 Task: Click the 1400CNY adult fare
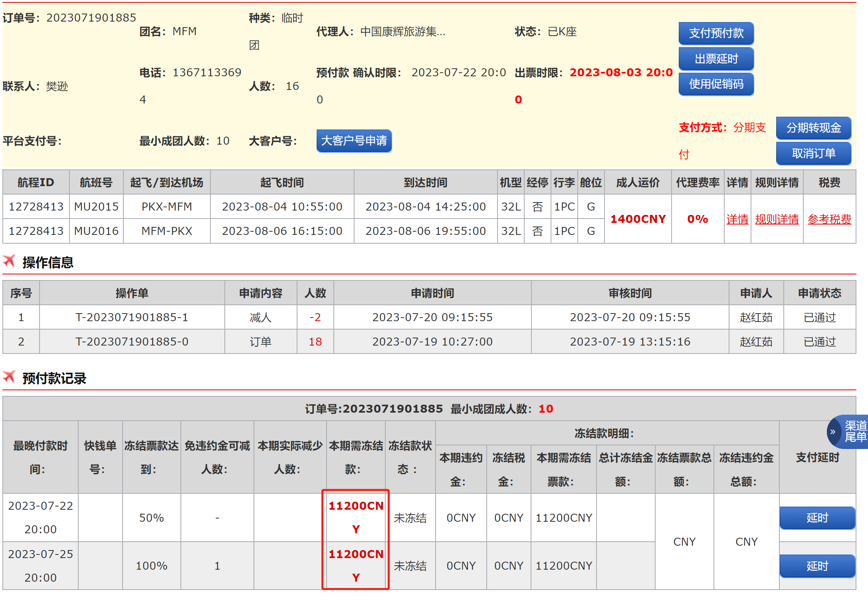point(638,219)
